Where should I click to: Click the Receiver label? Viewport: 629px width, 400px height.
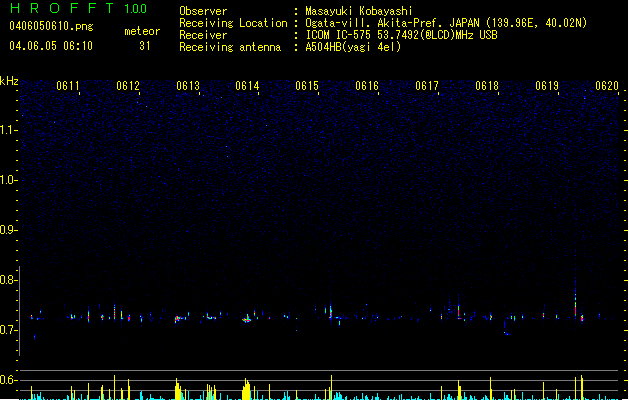(203, 35)
